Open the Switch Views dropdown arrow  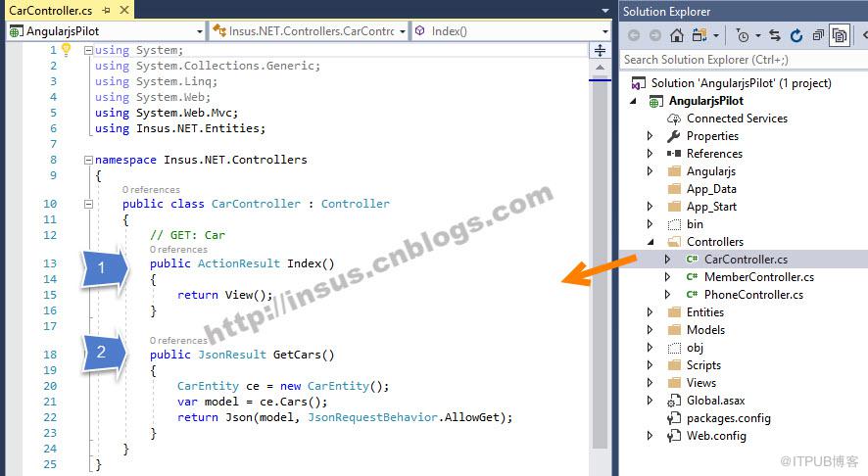pyautogui.click(x=716, y=36)
